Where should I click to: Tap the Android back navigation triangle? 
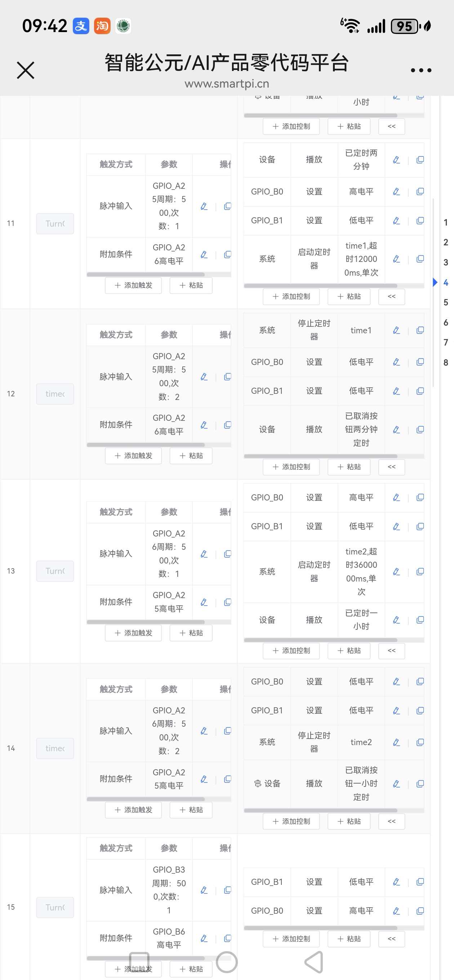coord(314,962)
